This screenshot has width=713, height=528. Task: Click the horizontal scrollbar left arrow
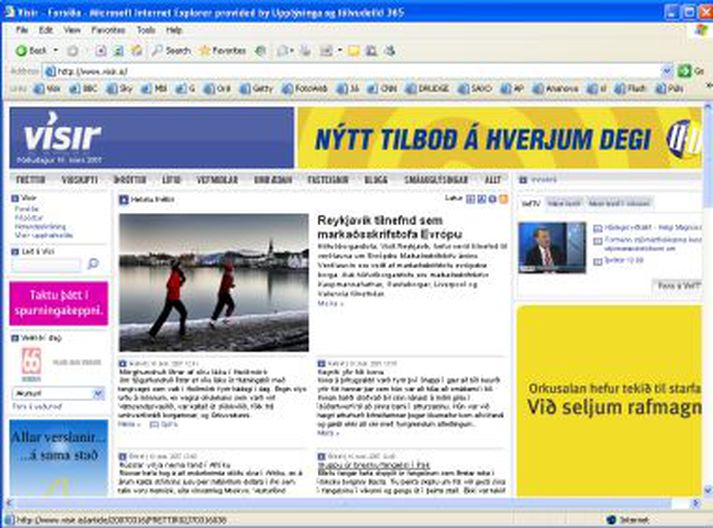coord(8,503)
